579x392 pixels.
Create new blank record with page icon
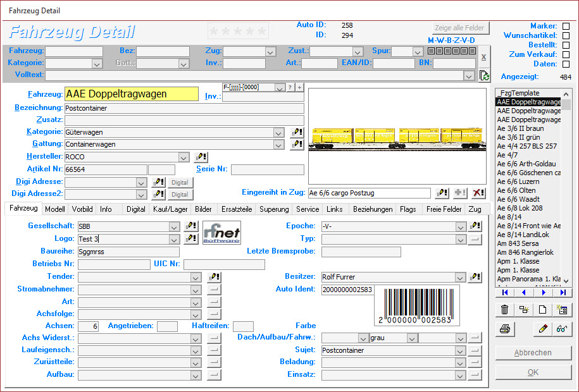(542, 309)
